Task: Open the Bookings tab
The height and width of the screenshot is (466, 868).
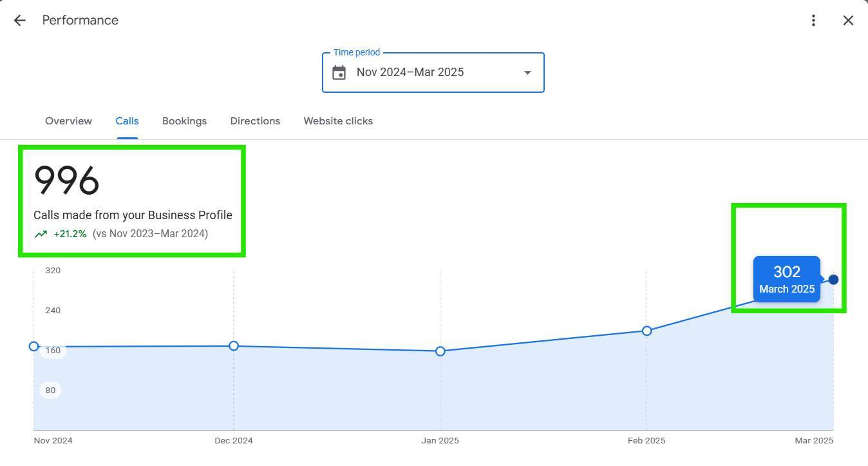Action: point(184,121)
